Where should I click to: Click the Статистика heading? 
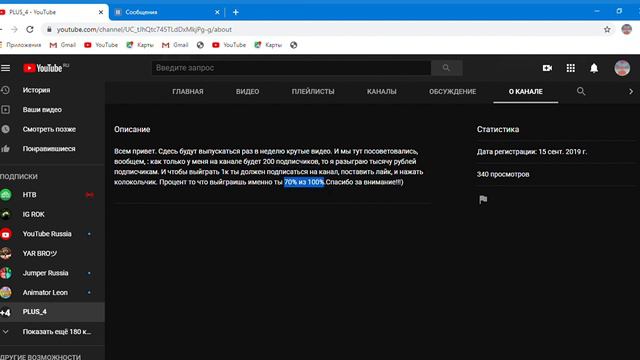[x=498, y=129]
